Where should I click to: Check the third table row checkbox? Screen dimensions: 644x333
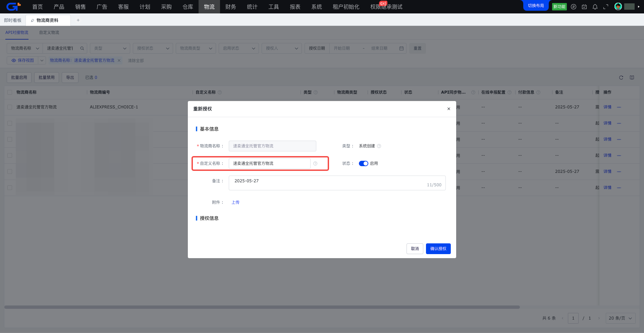pos(10,139)
